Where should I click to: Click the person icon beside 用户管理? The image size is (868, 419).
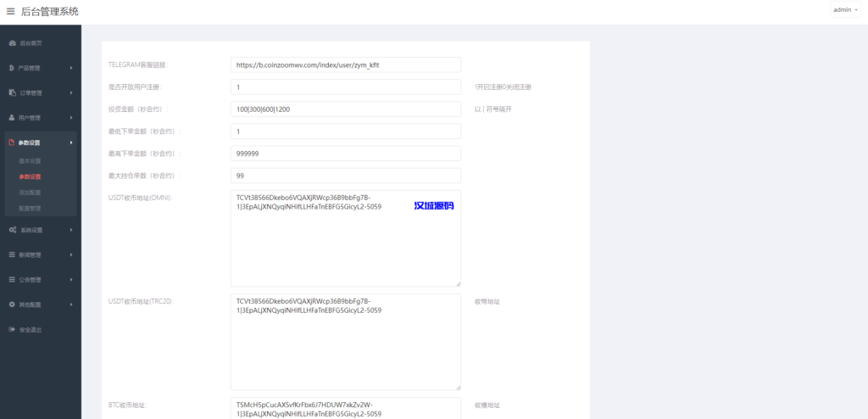[x=12, y=118]
